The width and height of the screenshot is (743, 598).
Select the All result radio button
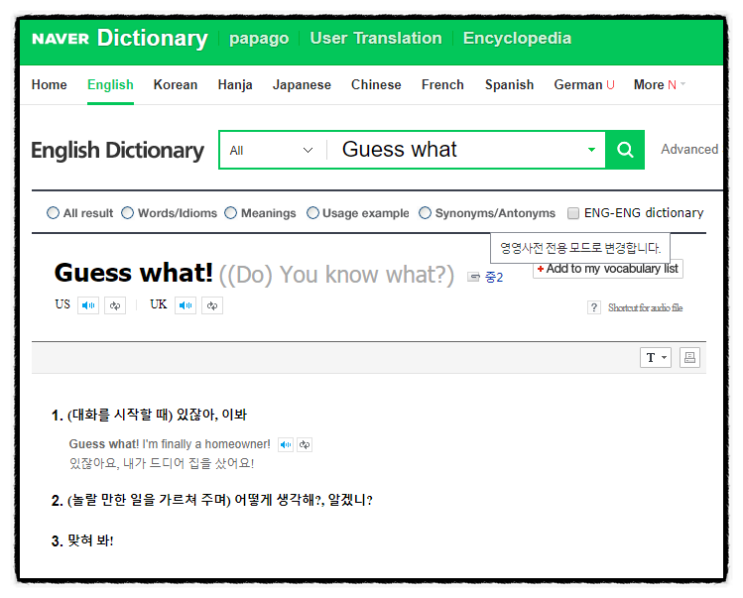tap(53, 213)
